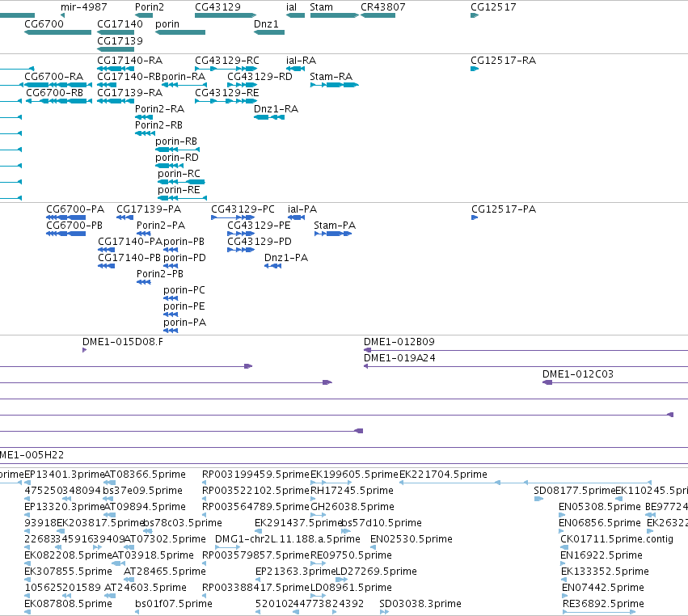The width and height of the screenshot is (688, 616).
Task: Click protein porin-PA label
Action: coord(184,323)
